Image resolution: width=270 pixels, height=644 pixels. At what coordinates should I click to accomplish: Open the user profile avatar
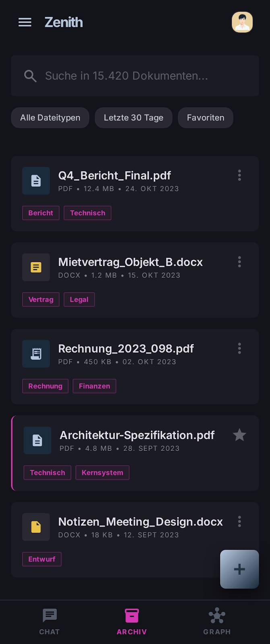click(242, 22)
